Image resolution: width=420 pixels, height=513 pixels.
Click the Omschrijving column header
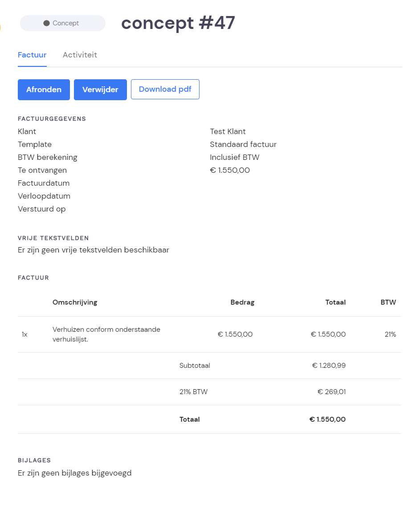[75, 302]
